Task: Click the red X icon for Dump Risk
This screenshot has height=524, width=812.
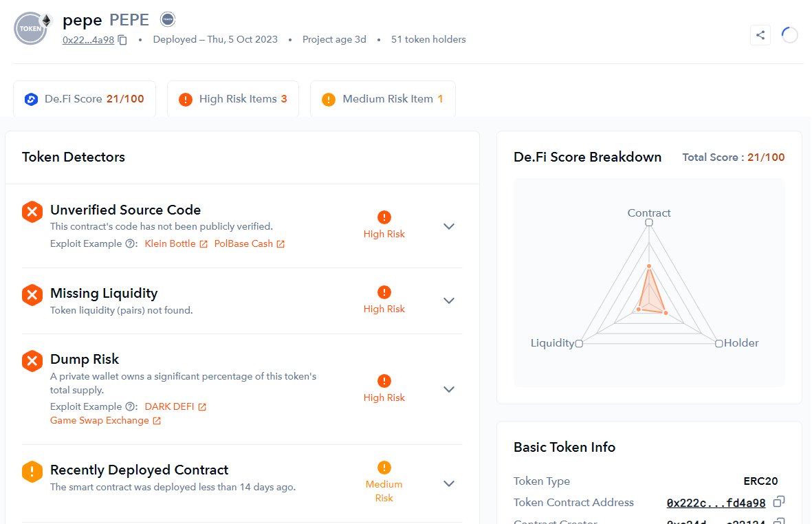Action: pyautogui.click(x=32, y=361)
